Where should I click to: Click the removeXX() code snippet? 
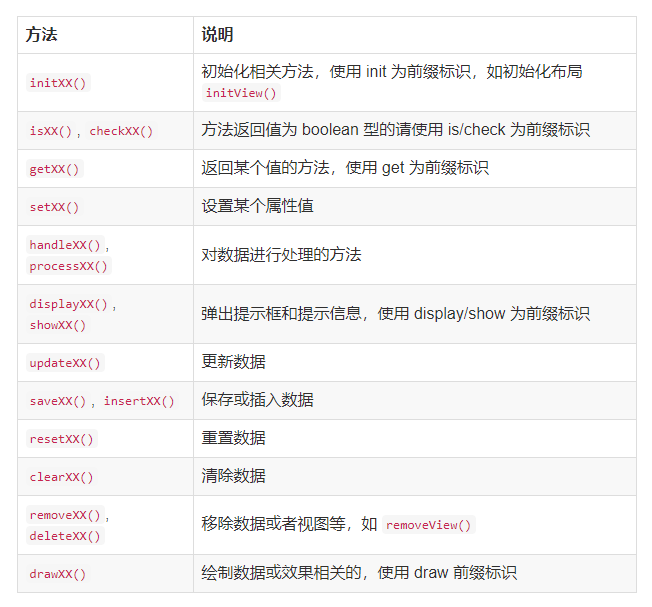(x=65, y=515)
